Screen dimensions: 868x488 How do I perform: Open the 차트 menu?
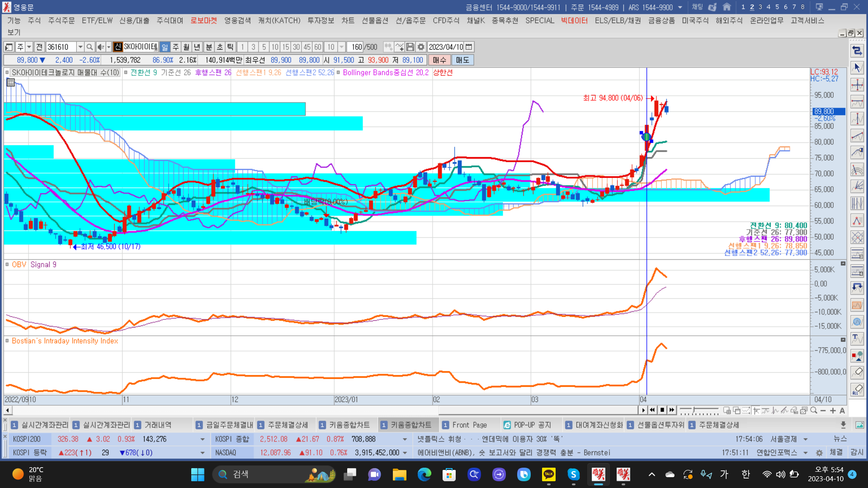[348, 20]
